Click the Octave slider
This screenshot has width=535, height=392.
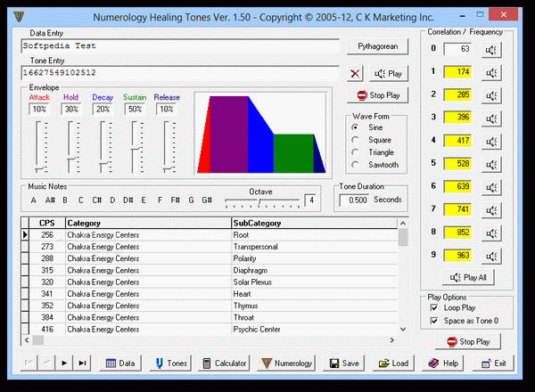[262, 202]
